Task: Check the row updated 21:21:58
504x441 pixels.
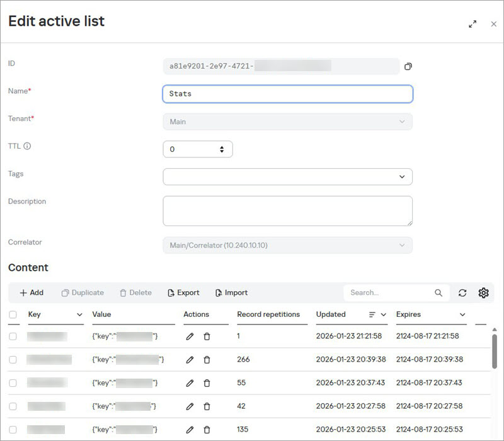Action: point(13,336)
